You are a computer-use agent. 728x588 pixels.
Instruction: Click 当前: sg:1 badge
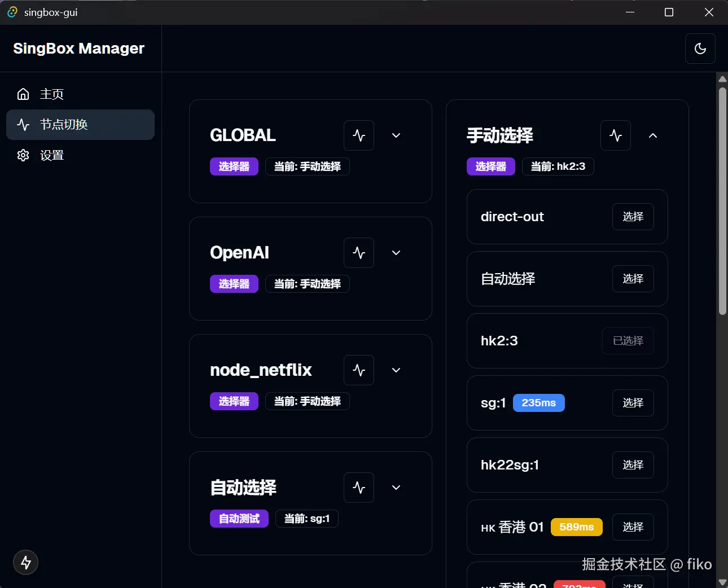307,519
